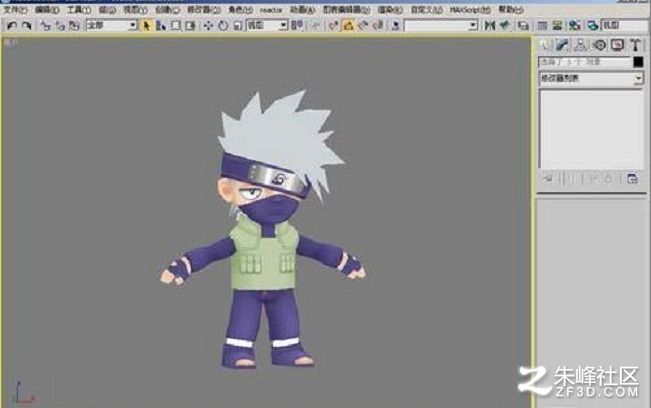Click the object name field in command panel

pyautogui.click(x=585, y=62)
